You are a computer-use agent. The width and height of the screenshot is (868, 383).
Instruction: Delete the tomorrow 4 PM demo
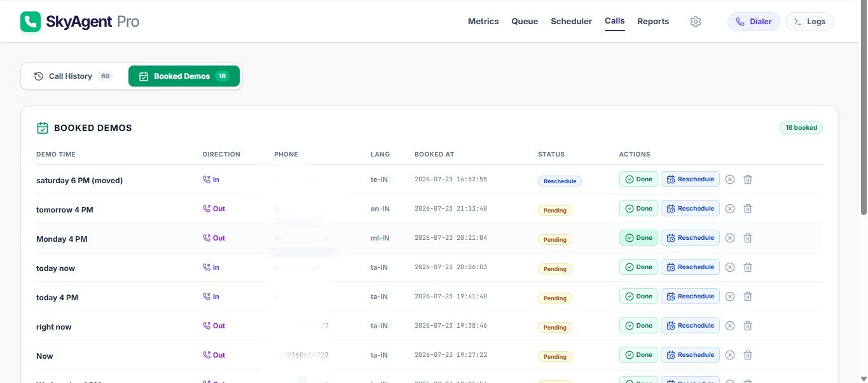coord(748,209)
